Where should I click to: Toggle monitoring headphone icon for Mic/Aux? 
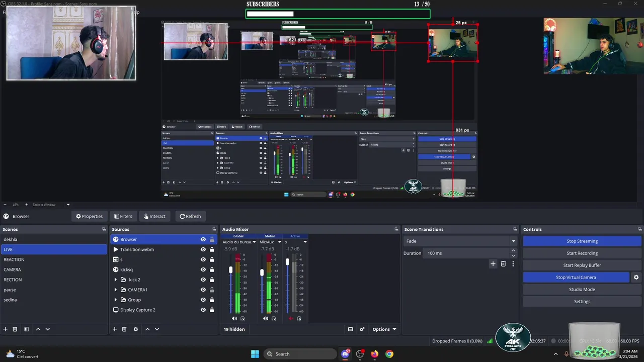tap(274, 318)
